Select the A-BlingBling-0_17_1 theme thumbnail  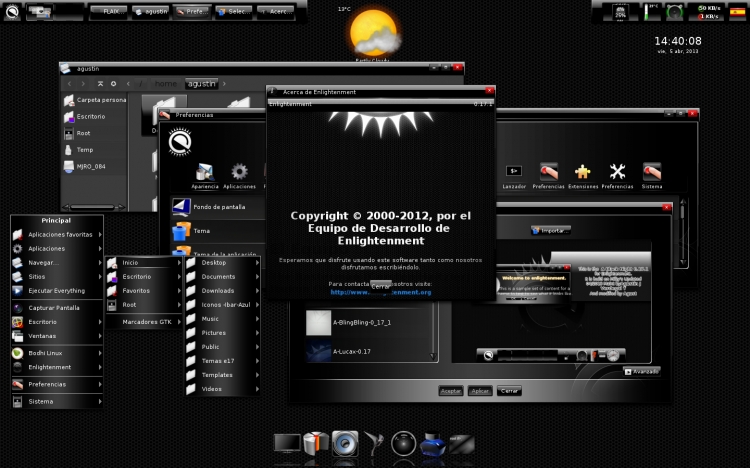pyautogui.click(x=319, y=323)
